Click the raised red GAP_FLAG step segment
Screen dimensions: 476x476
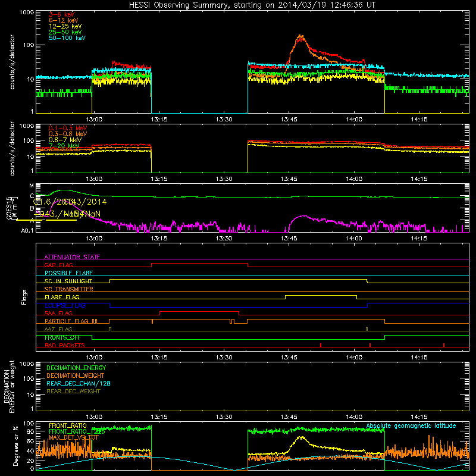click(x=199, y=264)
